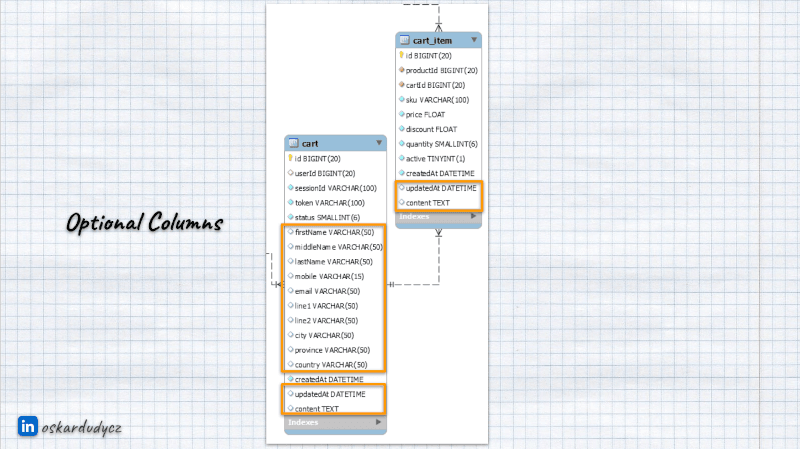The height and width of the screenshot is (449, 800).
Task: Select the cart_item table title
Action: pyautogui.click(x=432, y=41)
